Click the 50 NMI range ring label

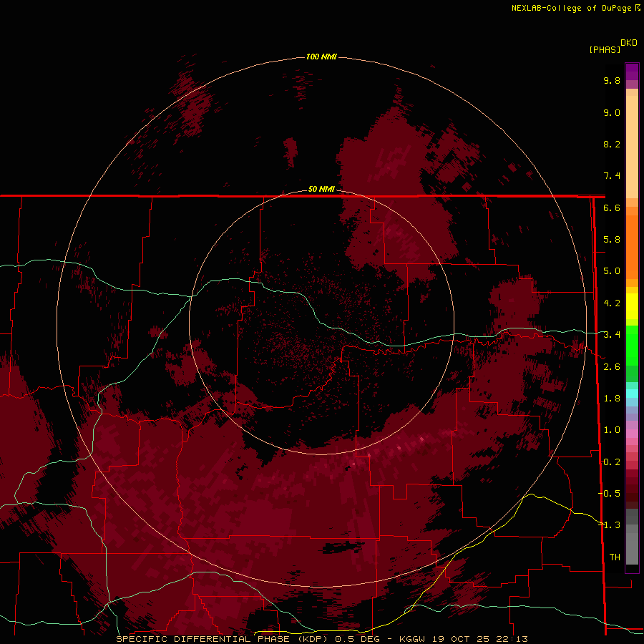point(321,189)
